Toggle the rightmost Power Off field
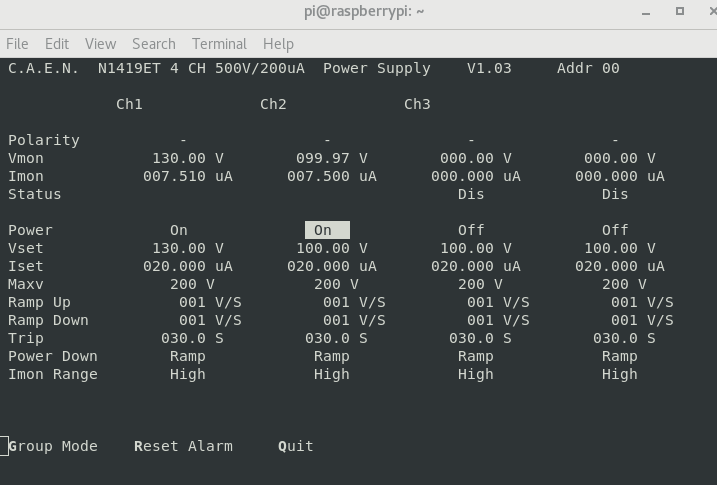 click(x=615, y=230)
